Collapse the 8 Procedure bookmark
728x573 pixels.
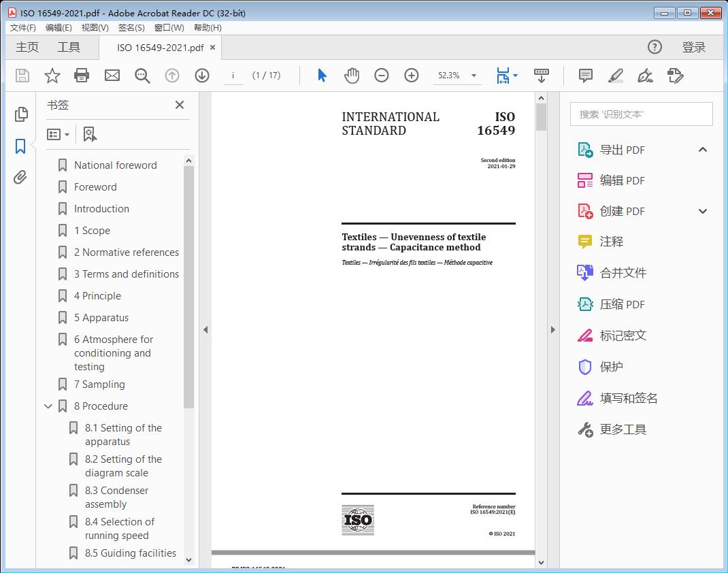(x=48, y=406)
